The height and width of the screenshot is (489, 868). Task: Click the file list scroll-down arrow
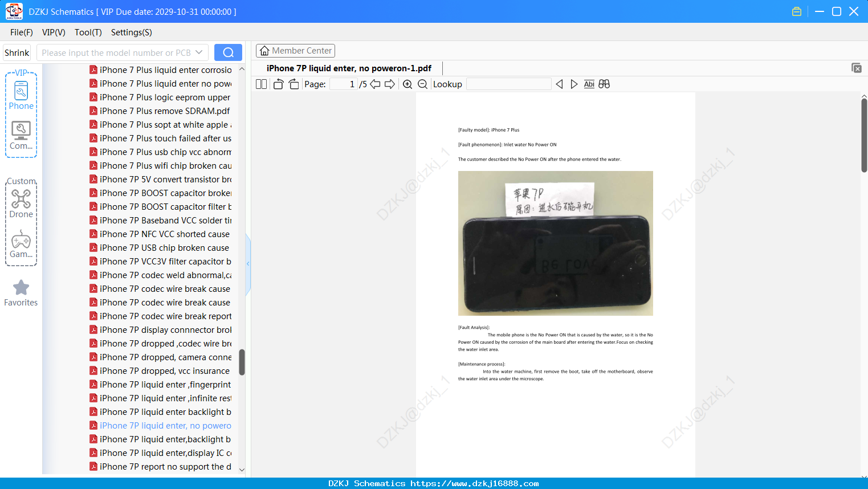pyautogui.click(x=242, y=470)
